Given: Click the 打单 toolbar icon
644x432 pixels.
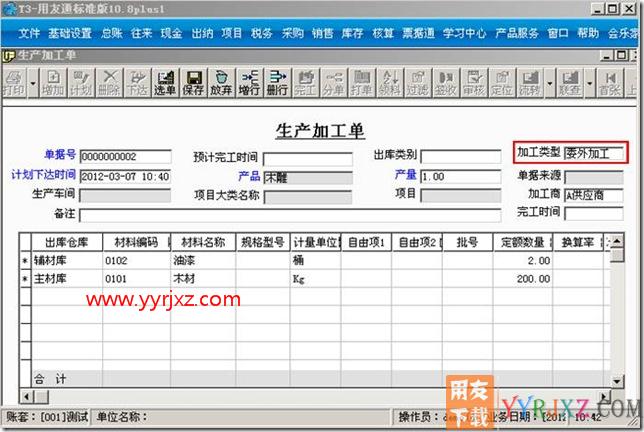Looking at the screenshot, I should click(x=361, y=83).
